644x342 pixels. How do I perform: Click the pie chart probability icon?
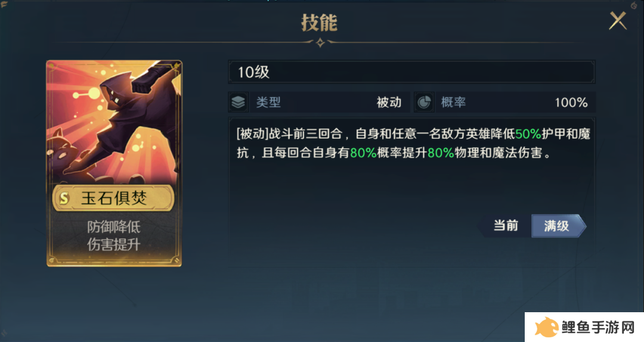(424, 102)
